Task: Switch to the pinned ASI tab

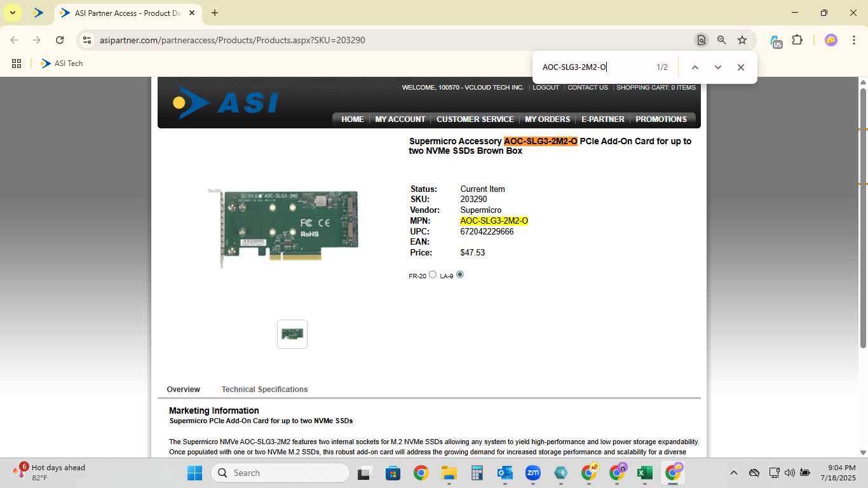Action: (39, 13)
